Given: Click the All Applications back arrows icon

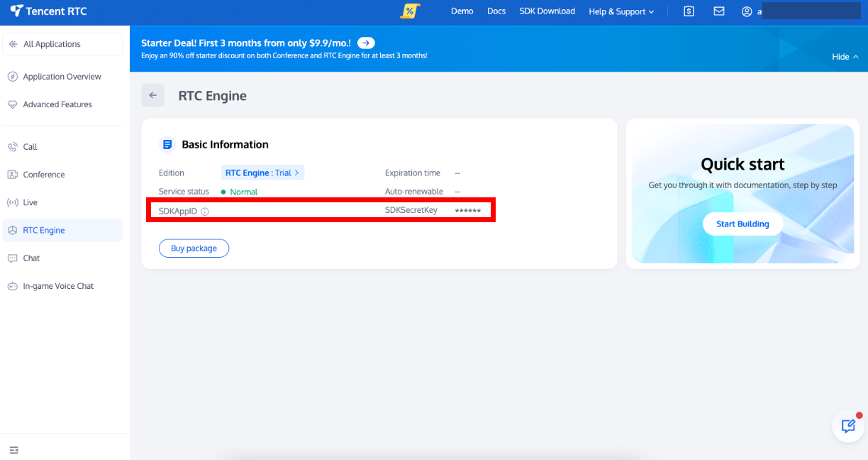Looking at the screenshot, I should (13, 44).
